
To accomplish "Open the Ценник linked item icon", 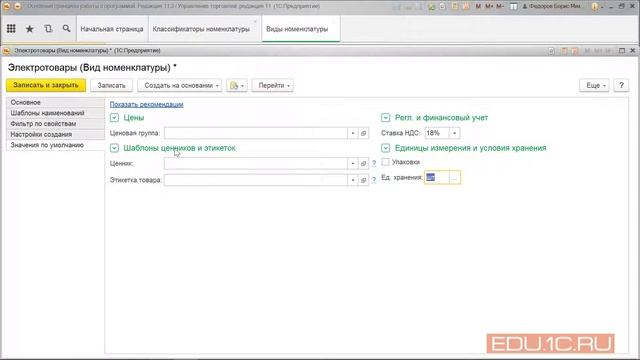I will tap(363, 163).
